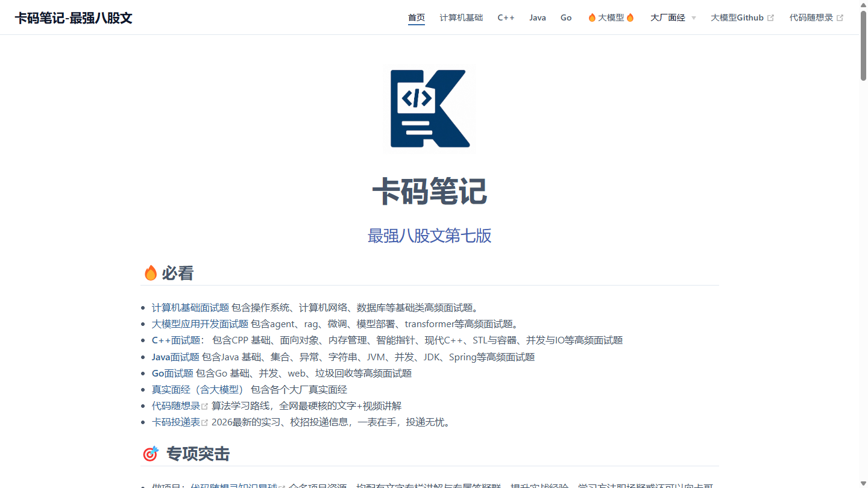The width and height of the screenshot is (868, 488).
Task: Click the 必看 section heading
Action: click(x=177, y=274)
